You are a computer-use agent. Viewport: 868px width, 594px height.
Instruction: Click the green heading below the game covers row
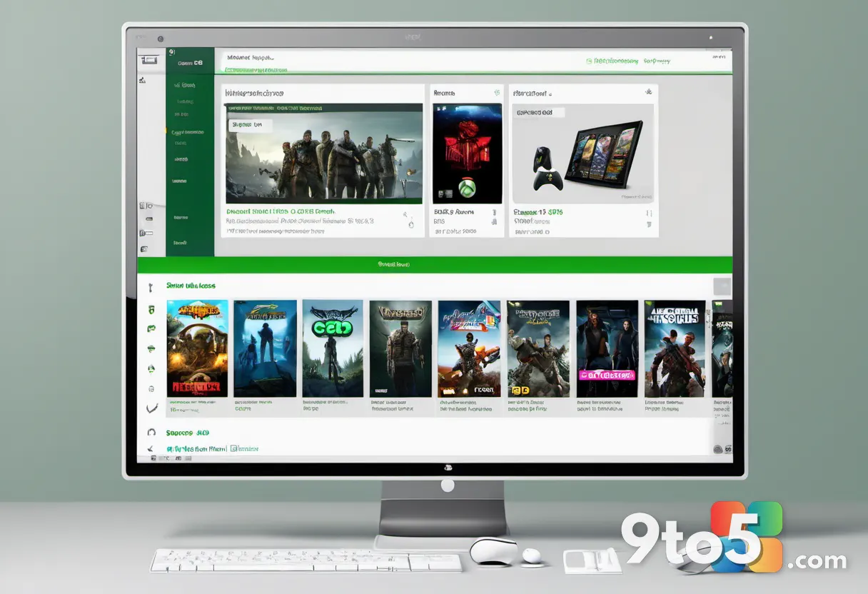pyautogui.click(x=188, y=433)
